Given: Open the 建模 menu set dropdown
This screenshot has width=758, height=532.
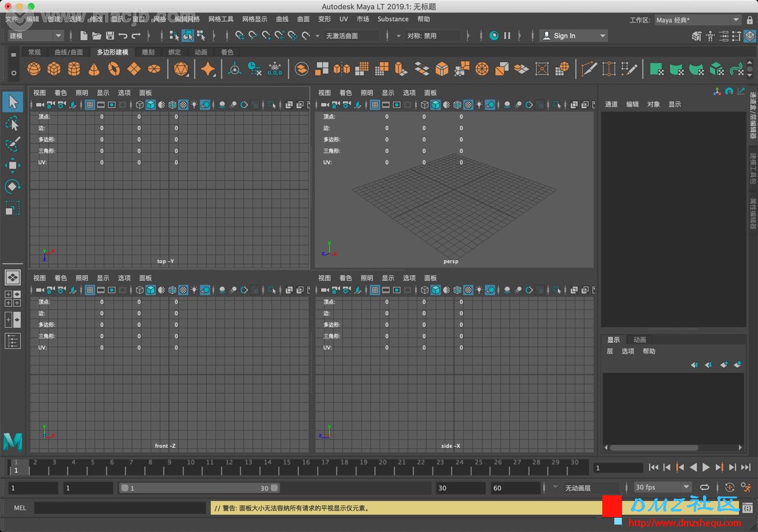Looking at the screenshot, I should (35, 35).
